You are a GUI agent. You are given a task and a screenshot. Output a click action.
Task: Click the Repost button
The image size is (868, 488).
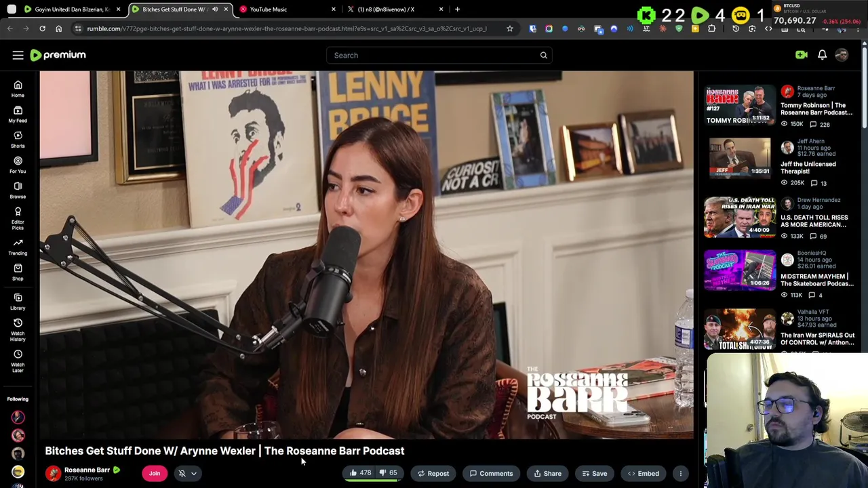(433, 473)
